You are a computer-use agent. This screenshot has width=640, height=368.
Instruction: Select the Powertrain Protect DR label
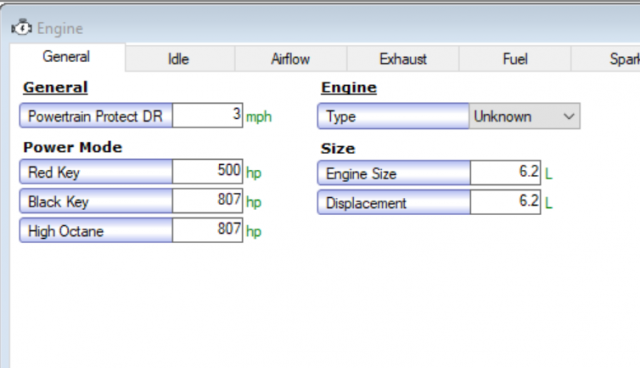[x=96, y=115]
